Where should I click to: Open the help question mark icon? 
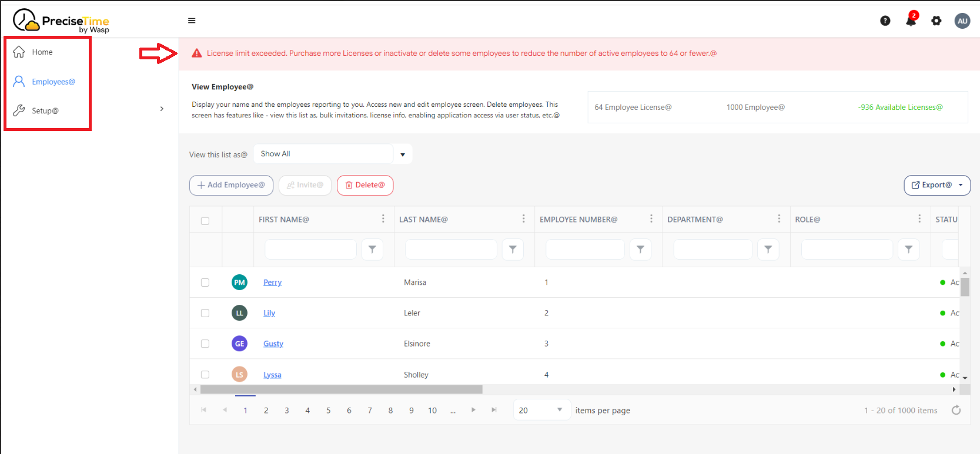point(885,21)
